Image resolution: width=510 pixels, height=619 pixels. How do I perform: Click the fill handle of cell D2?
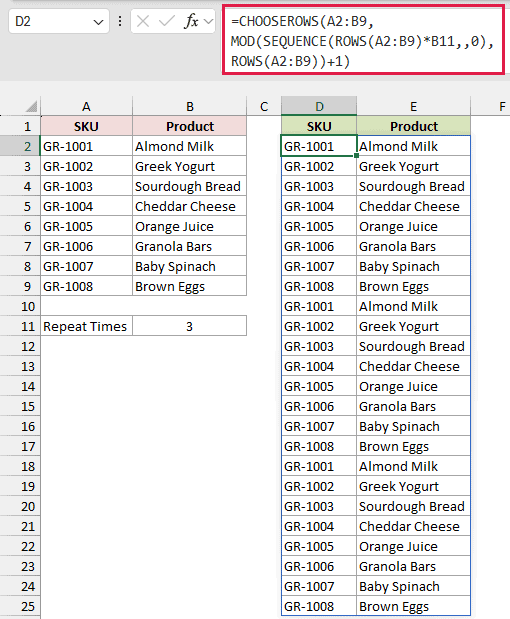tap(357, 156)
